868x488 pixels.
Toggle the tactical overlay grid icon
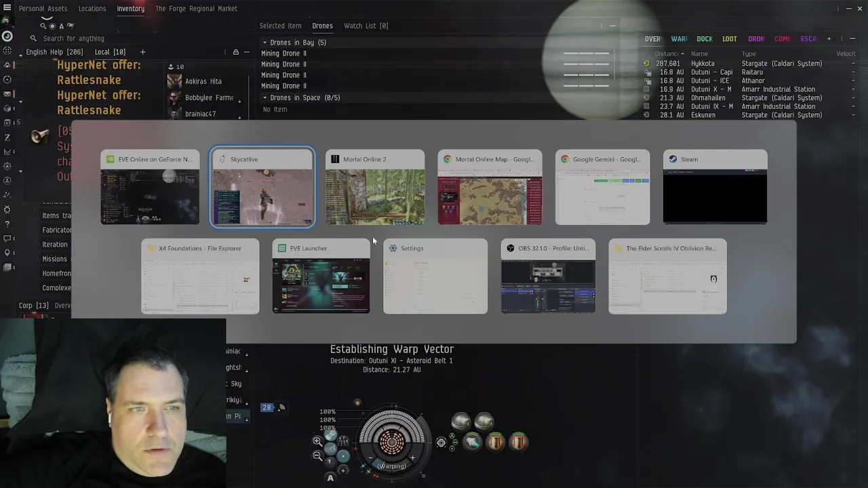343,441
